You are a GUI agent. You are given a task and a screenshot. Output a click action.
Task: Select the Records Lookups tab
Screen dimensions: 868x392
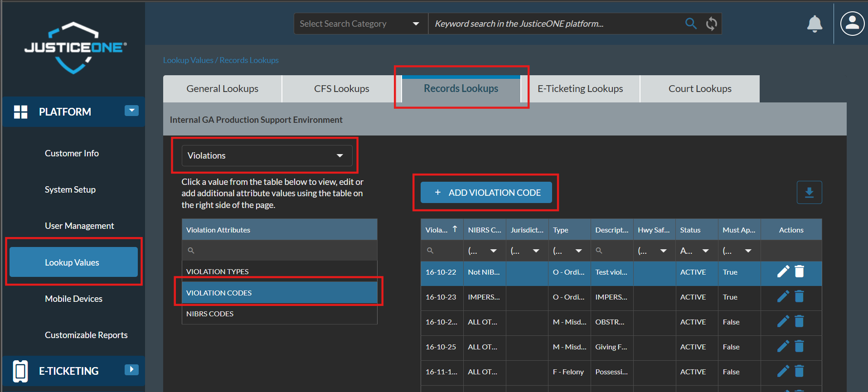tap(461, 89)
